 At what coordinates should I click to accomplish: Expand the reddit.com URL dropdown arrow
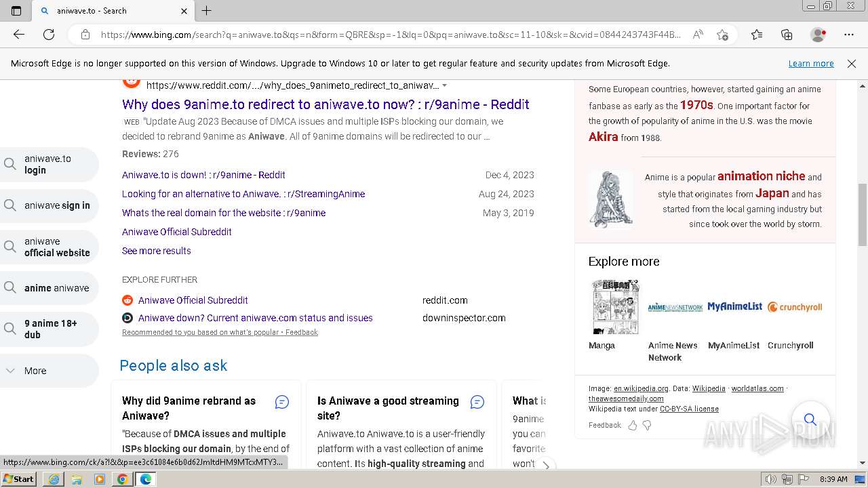pyautogui.click(x=445, y=85)
